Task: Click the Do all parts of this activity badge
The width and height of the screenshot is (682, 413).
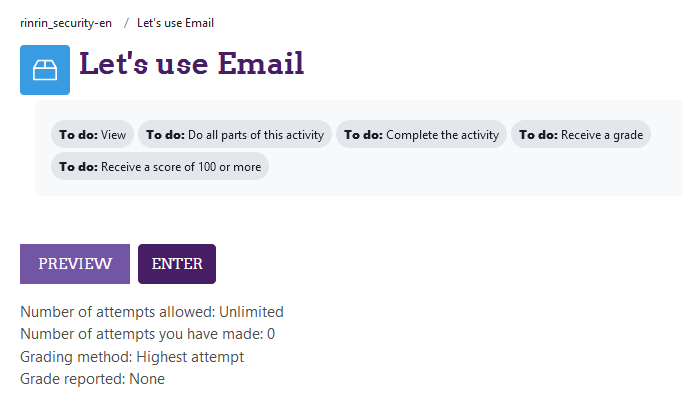Action: click(x=235, y=134)
